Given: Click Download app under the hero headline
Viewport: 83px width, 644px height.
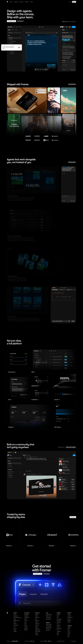Looking at the screenshot, I should (x=20, y=21).
